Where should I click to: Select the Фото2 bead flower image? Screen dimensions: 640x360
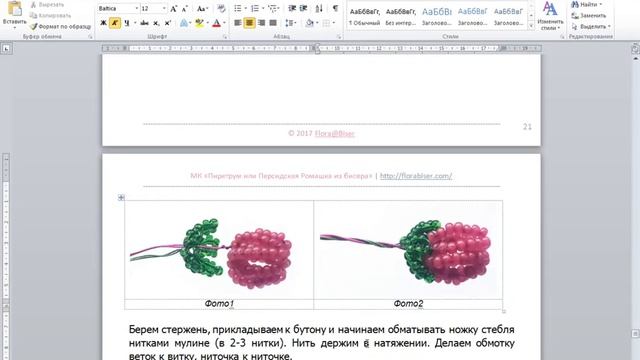(406, 252)
